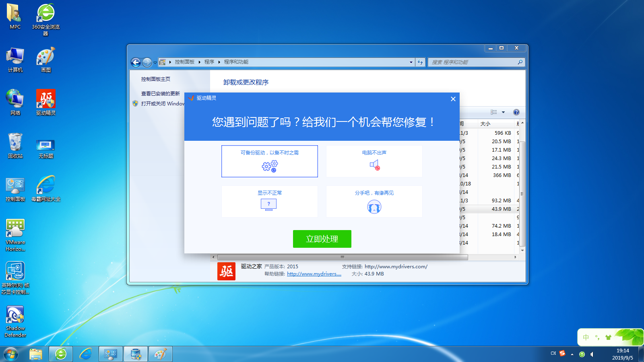Select the 画图 desktop shortcut
644x362 pixels.
point(46,60)
